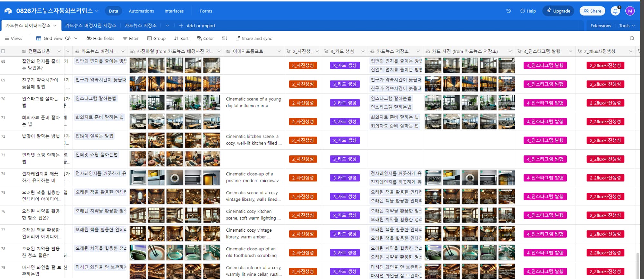
Task: Click linked record '밥많이 잘먹는 방법' chip
Action: pyautogui.click(x=94, y=136)
